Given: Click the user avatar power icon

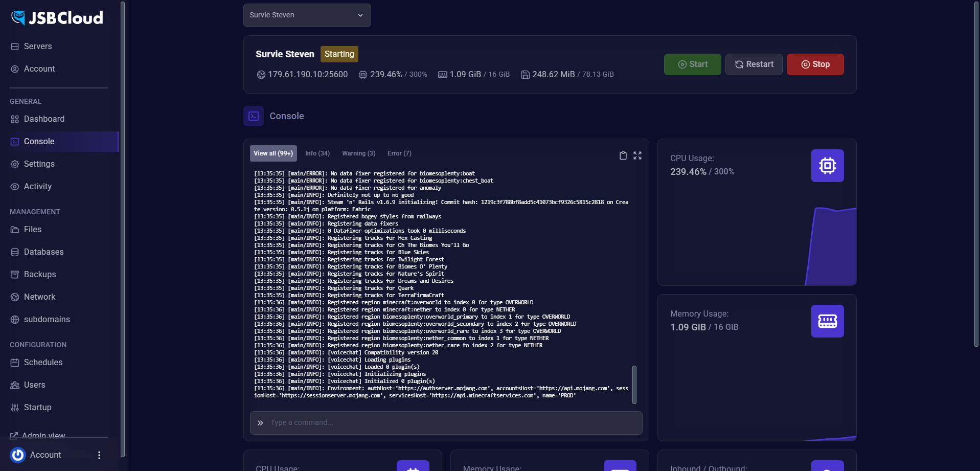Looking at the screenshot, I should pyautogui.click(x=18, y=455).
